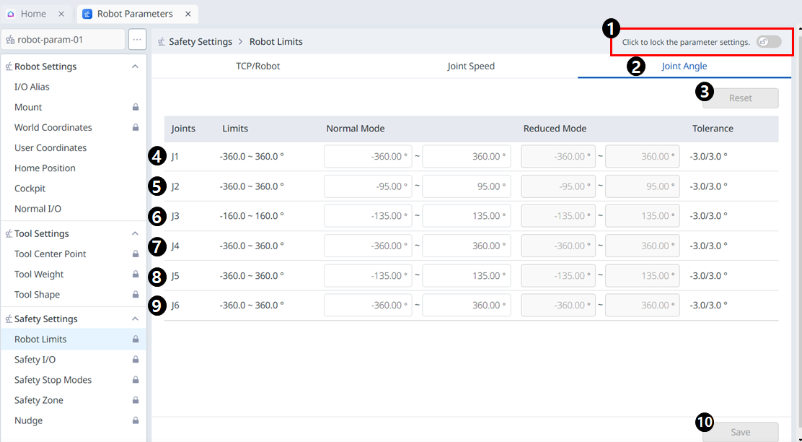
Task: Collapse the Robot Settings section
Action: point(135,67)
